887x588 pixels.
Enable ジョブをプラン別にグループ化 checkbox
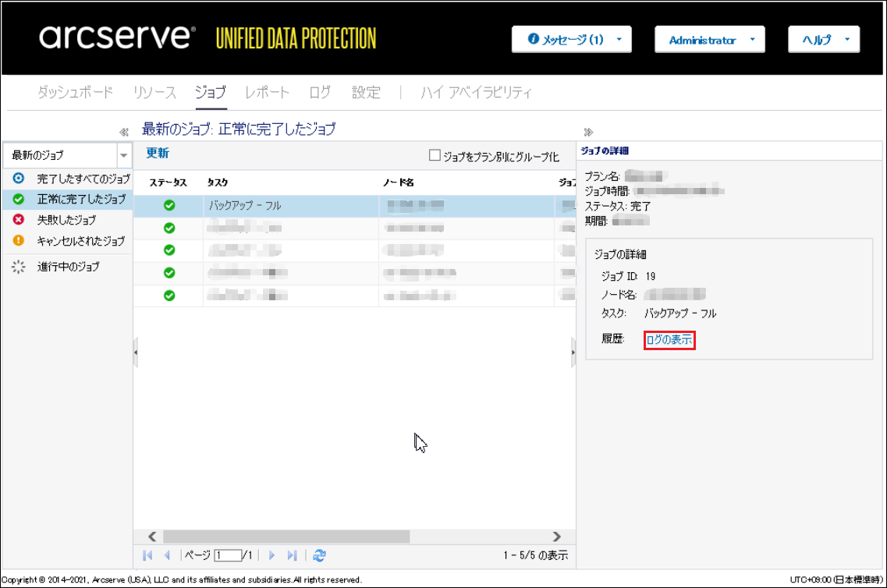(x=435, y=155)
